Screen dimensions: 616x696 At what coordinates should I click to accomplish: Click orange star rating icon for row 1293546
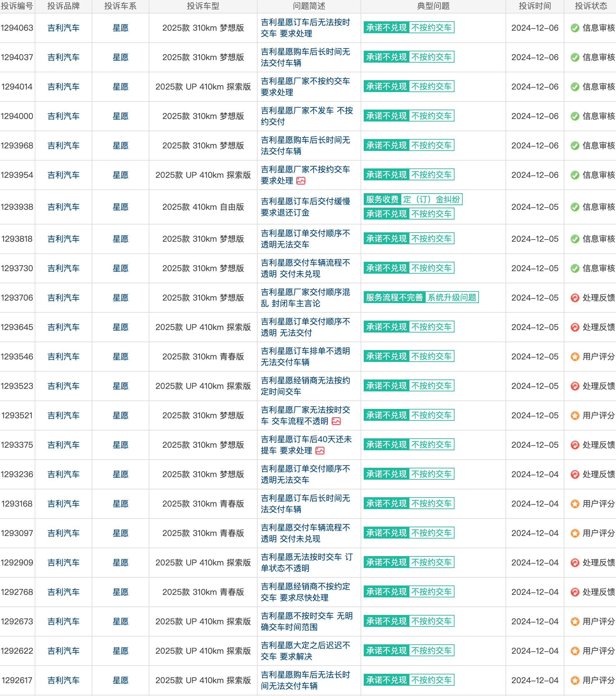pos(575,357)
